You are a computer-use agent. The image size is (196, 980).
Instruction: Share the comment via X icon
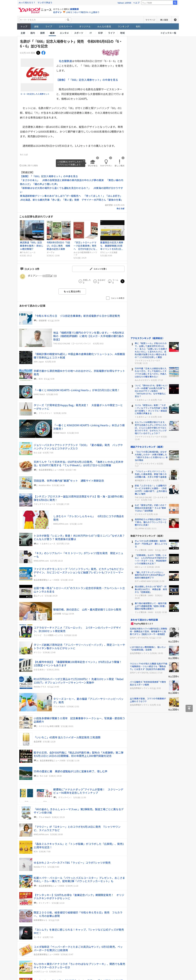pos(122,281)
